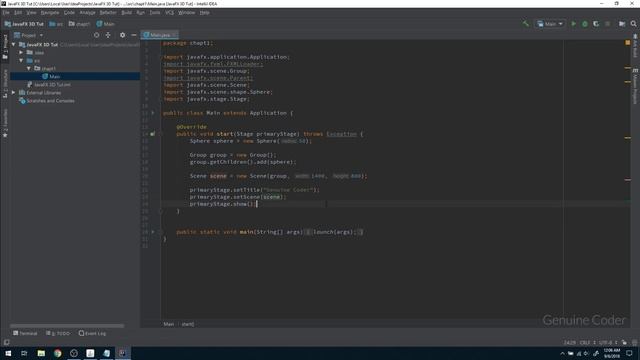Open Chrome from the taskbar
640x360 pixels.
pos(58,353)
